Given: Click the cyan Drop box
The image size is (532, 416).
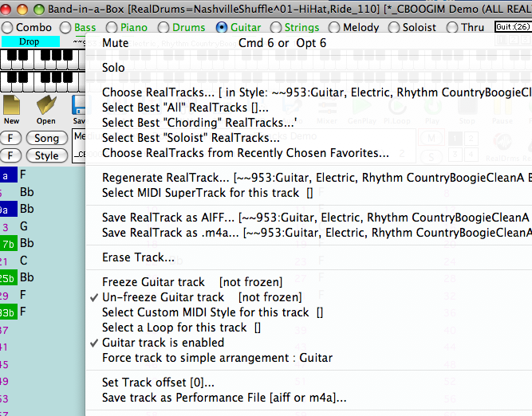Looking at the screenshot, I should point(30,41).
